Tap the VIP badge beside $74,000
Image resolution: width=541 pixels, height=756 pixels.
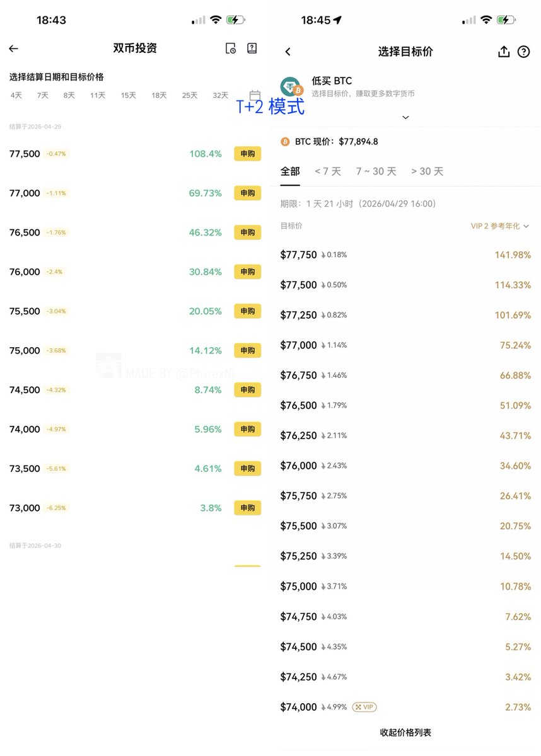pos(364,707)
